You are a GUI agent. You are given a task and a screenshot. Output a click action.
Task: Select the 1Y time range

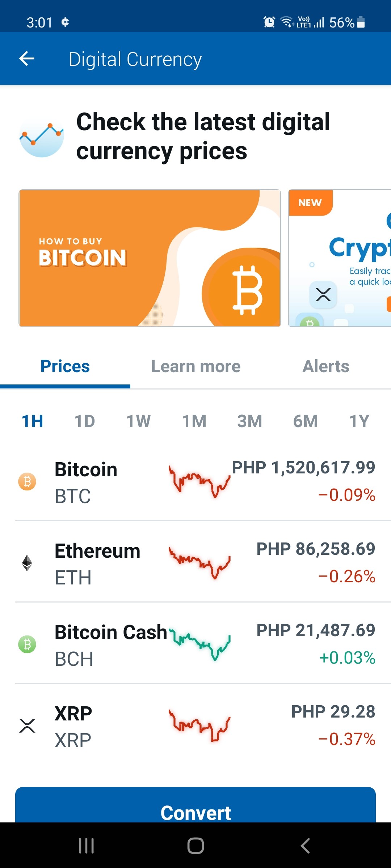pyautogui.click(x=359, y=421)
